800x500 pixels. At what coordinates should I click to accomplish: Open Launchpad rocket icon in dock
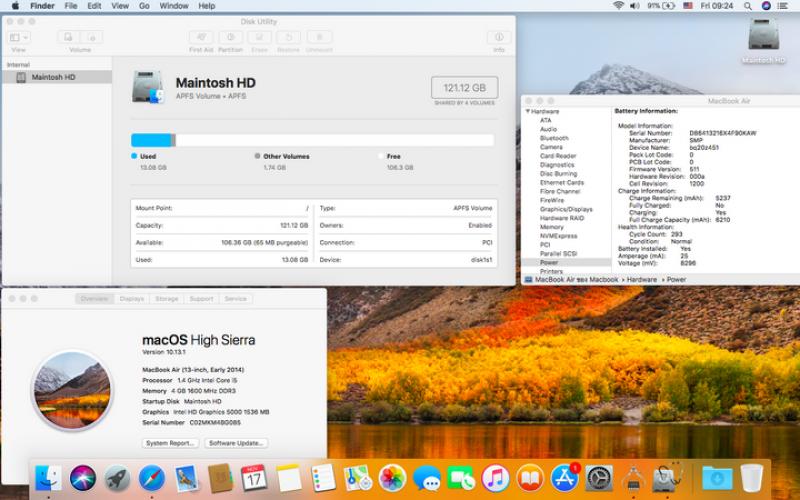pos(117,479)
